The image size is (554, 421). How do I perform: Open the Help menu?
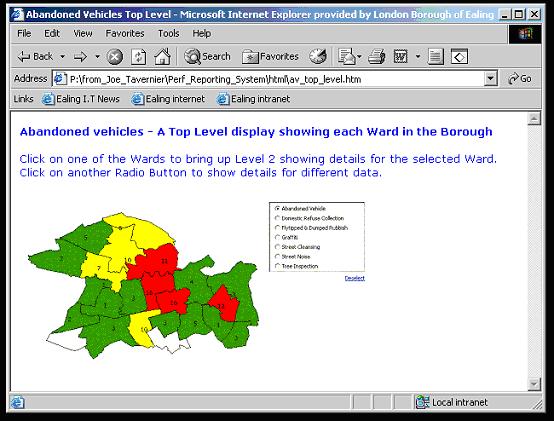pos(201,34)
